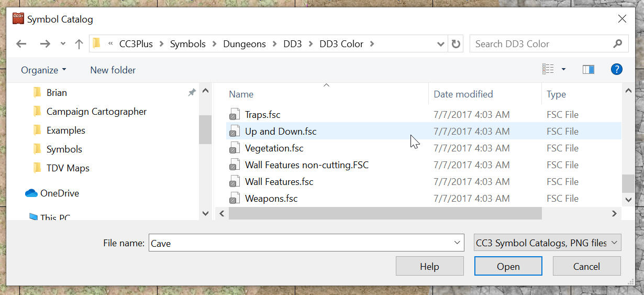Select OneDrive in the navigation pane
Screen dimensions: 644x295
(59, 193)
